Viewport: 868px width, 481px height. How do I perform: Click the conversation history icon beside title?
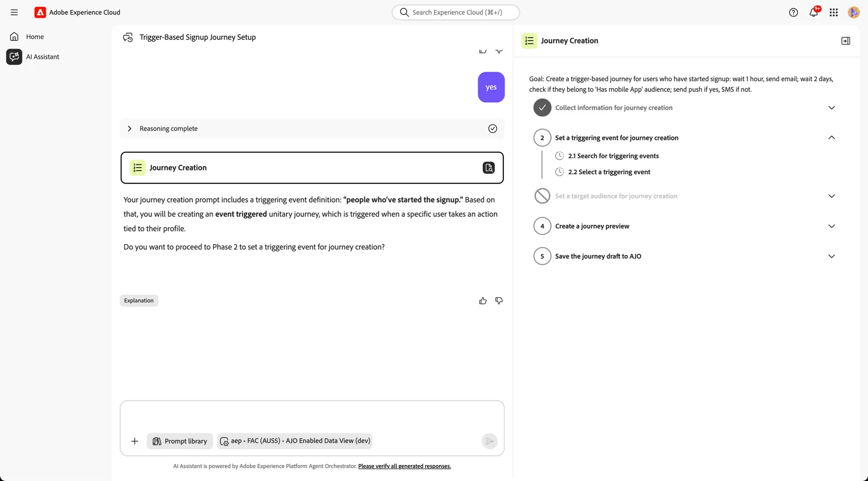(x=128, y=37)
